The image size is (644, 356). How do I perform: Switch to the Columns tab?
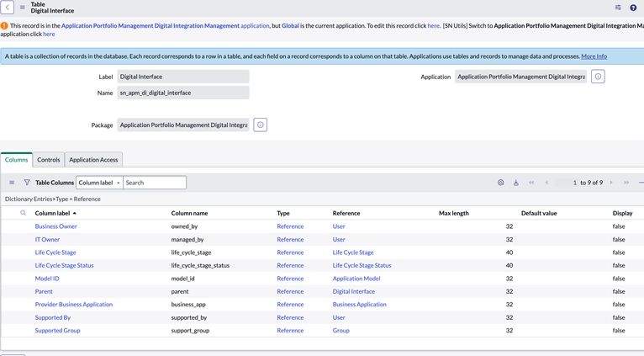click(17, 160)
